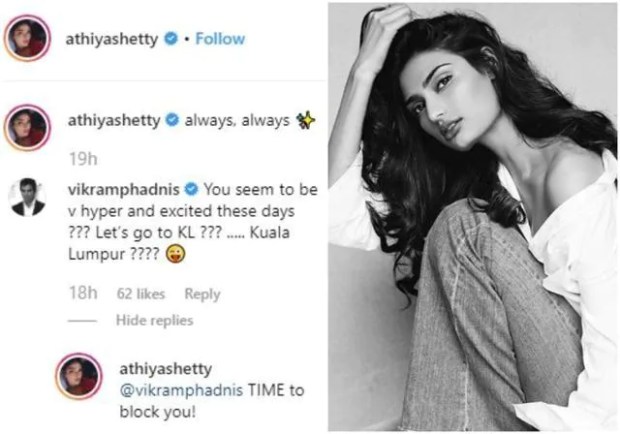Open the @vikramphadnis mention link
The height and width of the screenshot is (434, 620).
181,391
